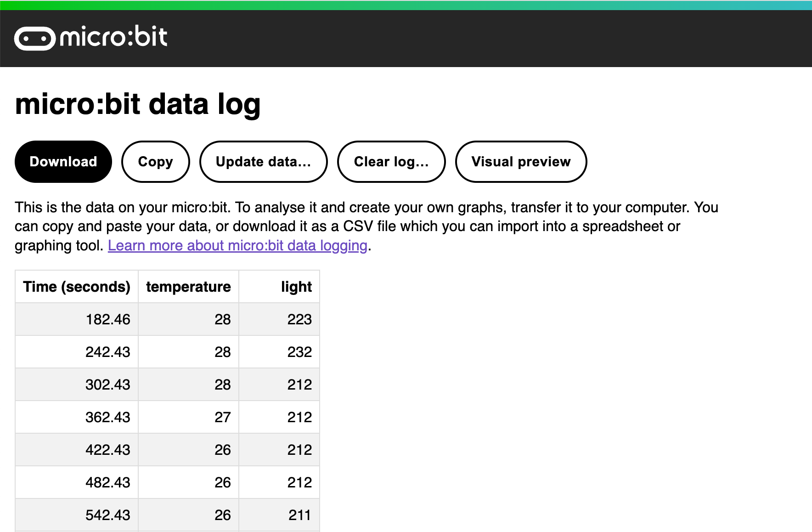
Task: Copy the data log to clipboard
Action: pyautogui.click(x=156, y=162)
